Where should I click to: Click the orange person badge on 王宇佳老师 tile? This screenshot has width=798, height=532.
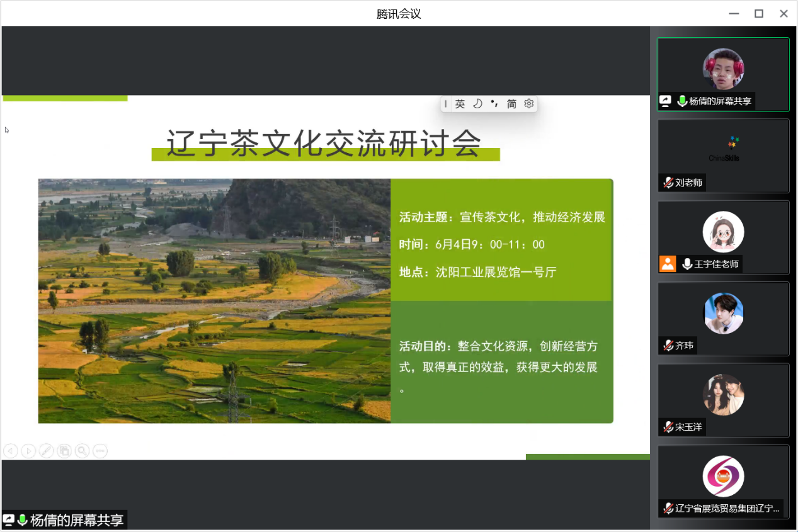(x=668, y=264)
